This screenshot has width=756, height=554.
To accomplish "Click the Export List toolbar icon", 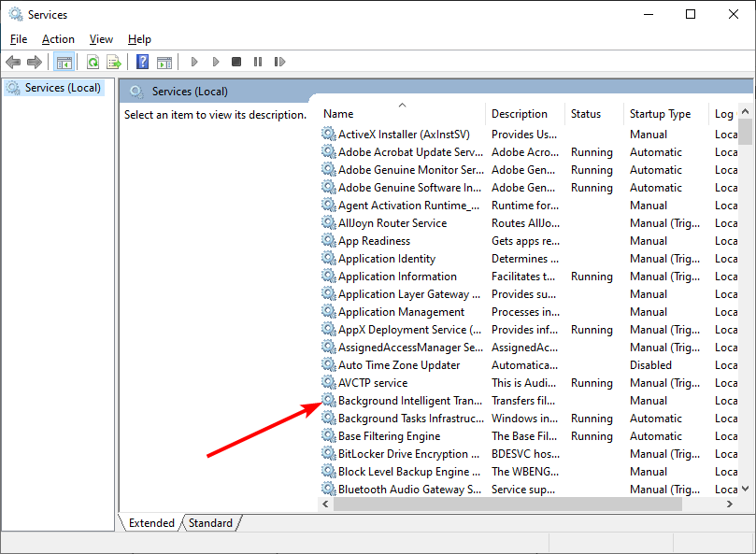I will 114,62.
